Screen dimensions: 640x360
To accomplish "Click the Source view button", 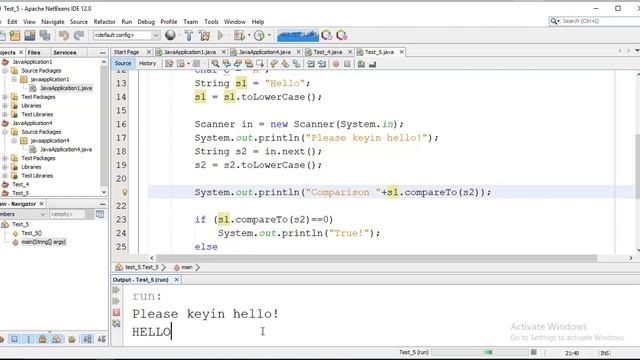I will pyautogui.click(x=123, y=63).
